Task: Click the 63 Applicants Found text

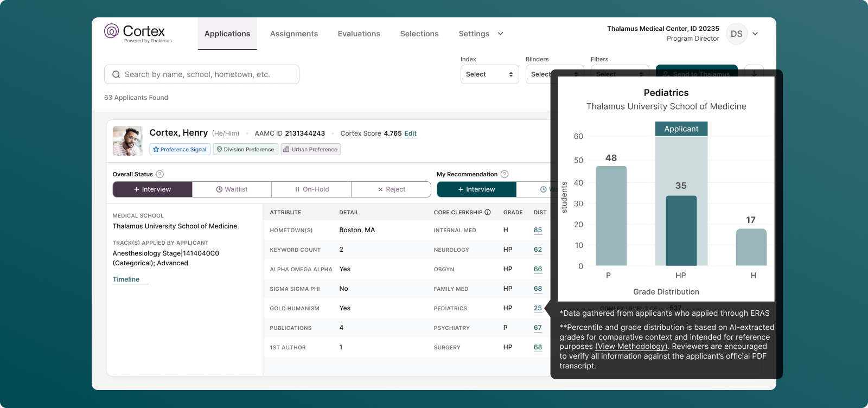Action: (136, 98)
